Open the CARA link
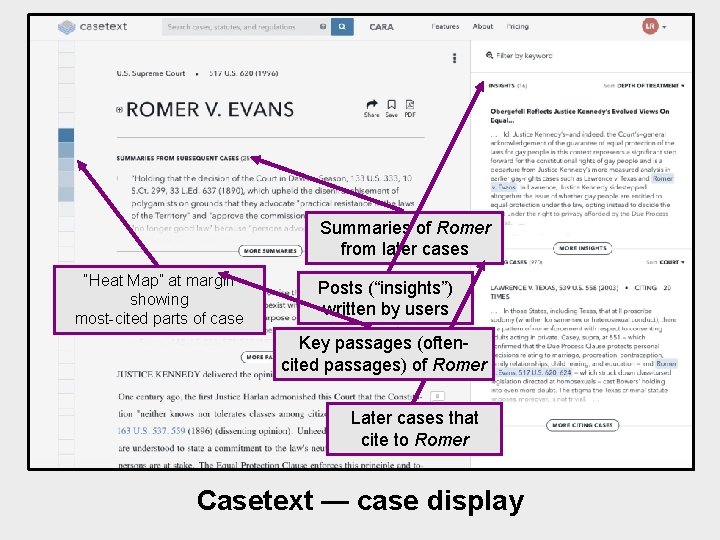 [381, 27]
